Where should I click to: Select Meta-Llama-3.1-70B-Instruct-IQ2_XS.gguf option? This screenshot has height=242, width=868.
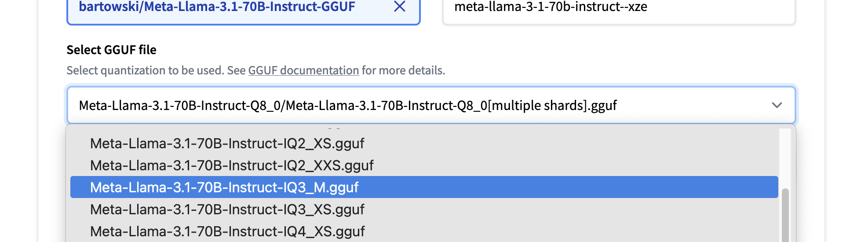coord(227,143)
